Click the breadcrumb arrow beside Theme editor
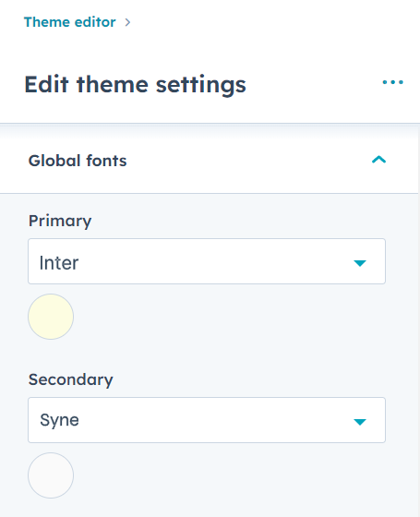Screen dimensions: 420x517 coord(127,22)
